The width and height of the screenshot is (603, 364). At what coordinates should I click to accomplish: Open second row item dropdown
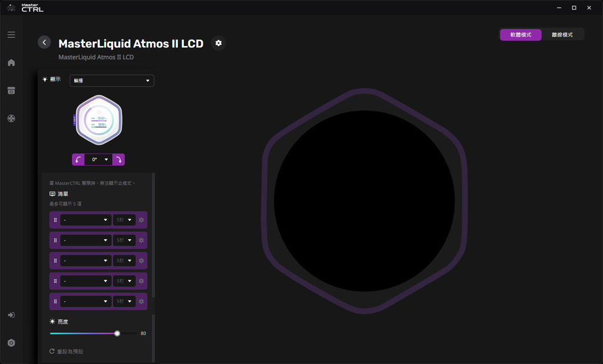pos(86,240)
